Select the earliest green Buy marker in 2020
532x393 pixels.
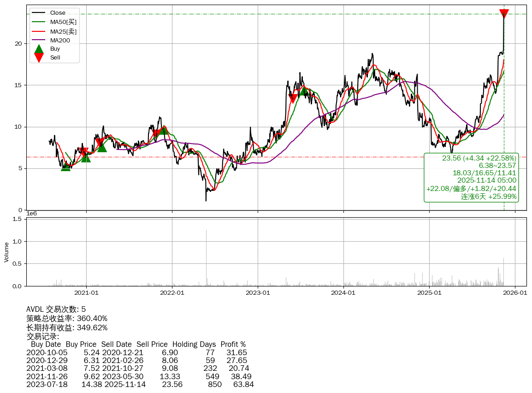(66, 166)
